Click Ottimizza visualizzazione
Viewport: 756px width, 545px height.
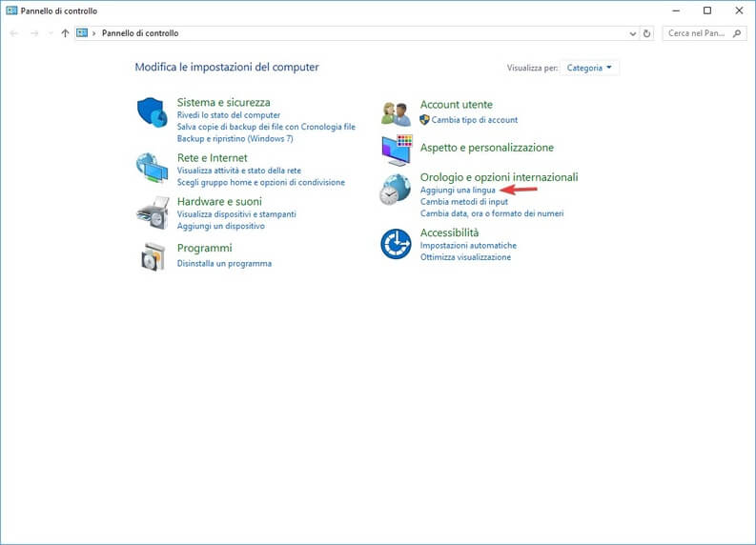tap(465, 257)
